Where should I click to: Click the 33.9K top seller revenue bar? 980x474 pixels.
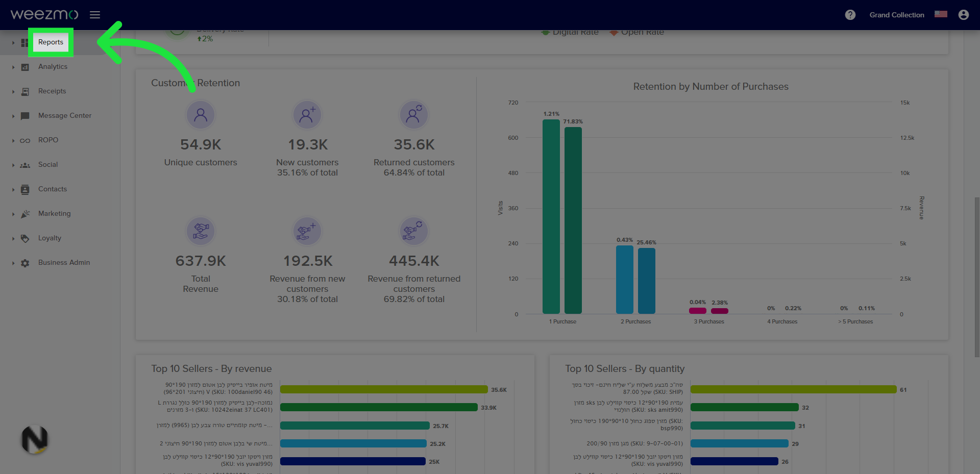(379, 407)
